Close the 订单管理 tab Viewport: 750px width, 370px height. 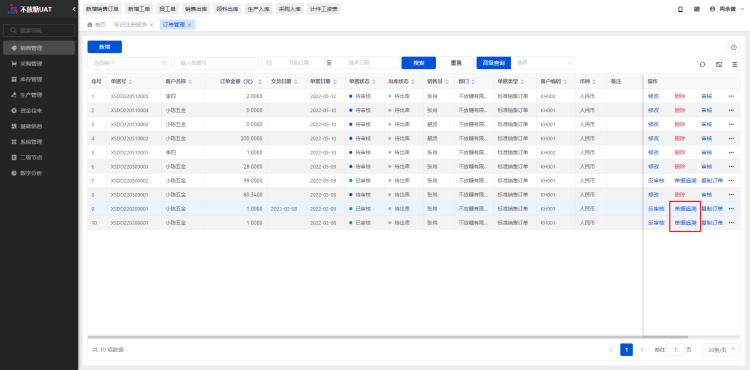coord(189,25)
